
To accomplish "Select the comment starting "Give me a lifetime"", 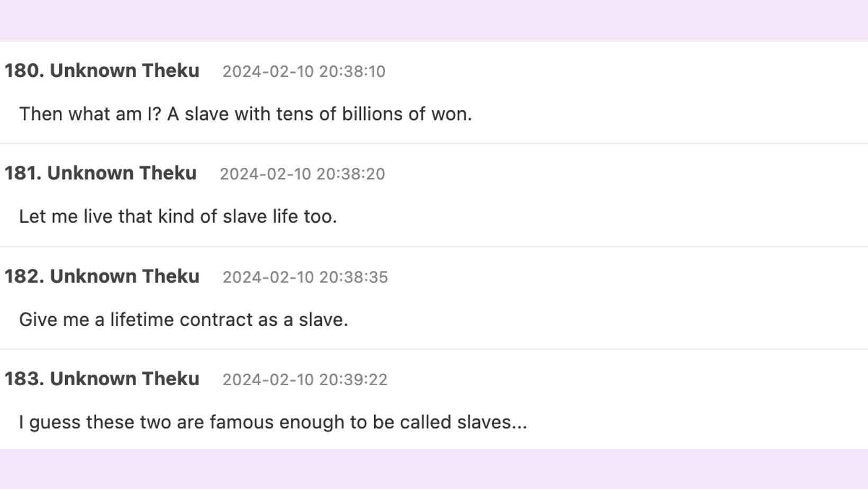I will (x=184, y=320).
